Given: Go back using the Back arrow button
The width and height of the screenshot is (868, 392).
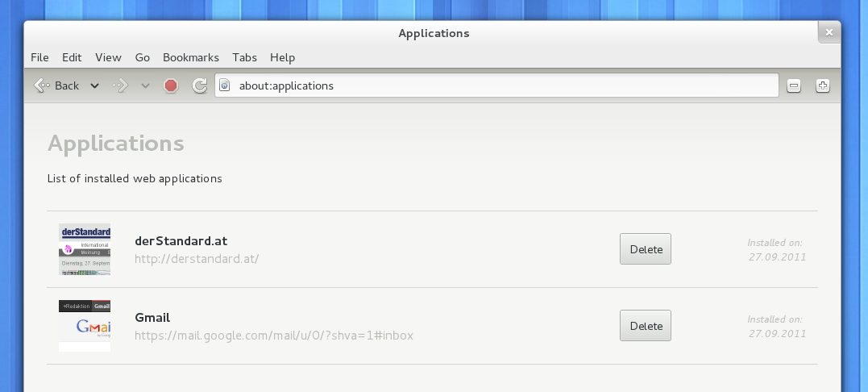Looking at the screenshot, I should (x=56, y=85).
